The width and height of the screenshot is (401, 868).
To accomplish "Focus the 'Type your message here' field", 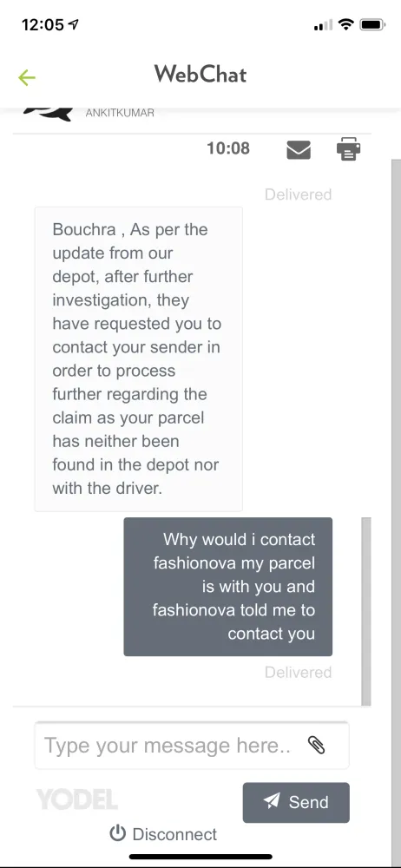I will [192, 745].
